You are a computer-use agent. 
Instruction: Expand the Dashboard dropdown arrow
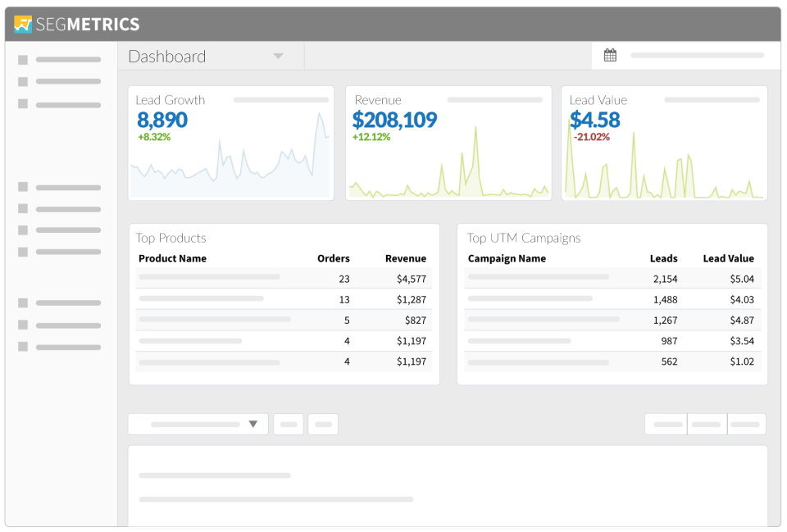tap(278, 56)
